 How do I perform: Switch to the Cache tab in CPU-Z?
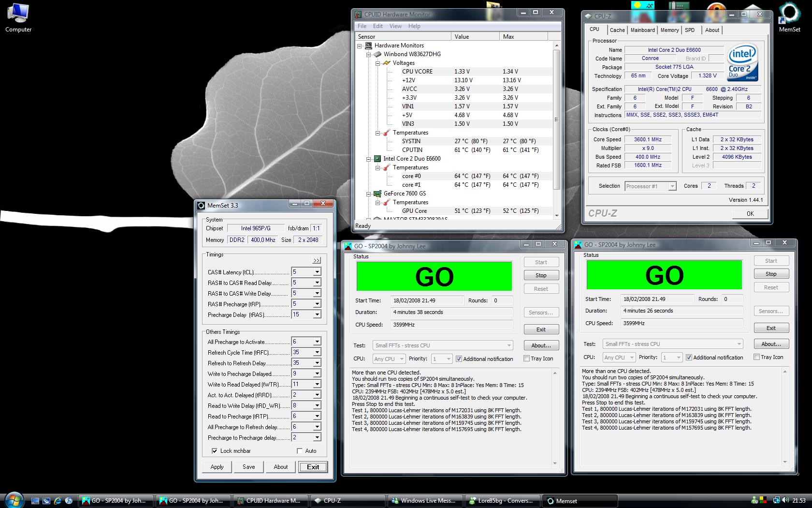click(x=617, y=30)
